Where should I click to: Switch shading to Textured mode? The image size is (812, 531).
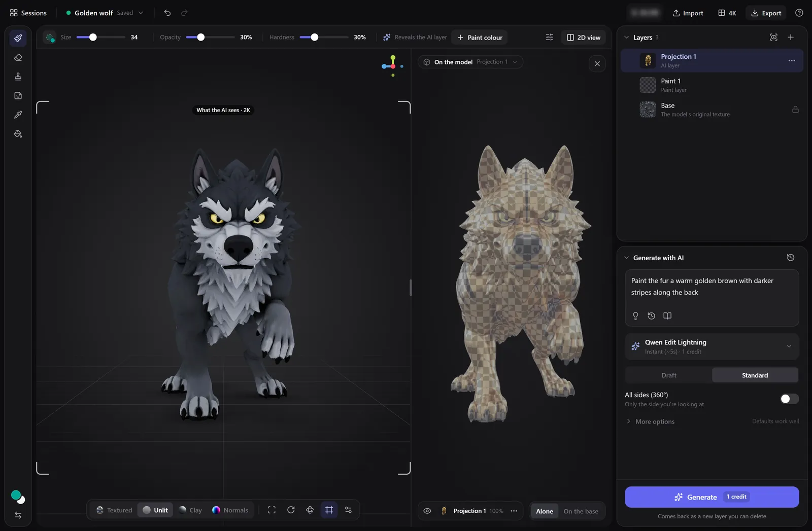click(114, 510)
